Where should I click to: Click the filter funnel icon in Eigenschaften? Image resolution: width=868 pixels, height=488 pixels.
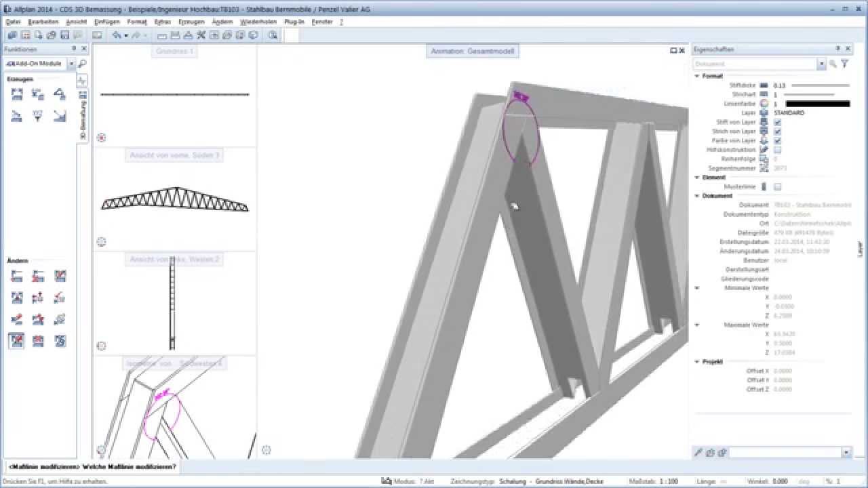pos(844,64)
